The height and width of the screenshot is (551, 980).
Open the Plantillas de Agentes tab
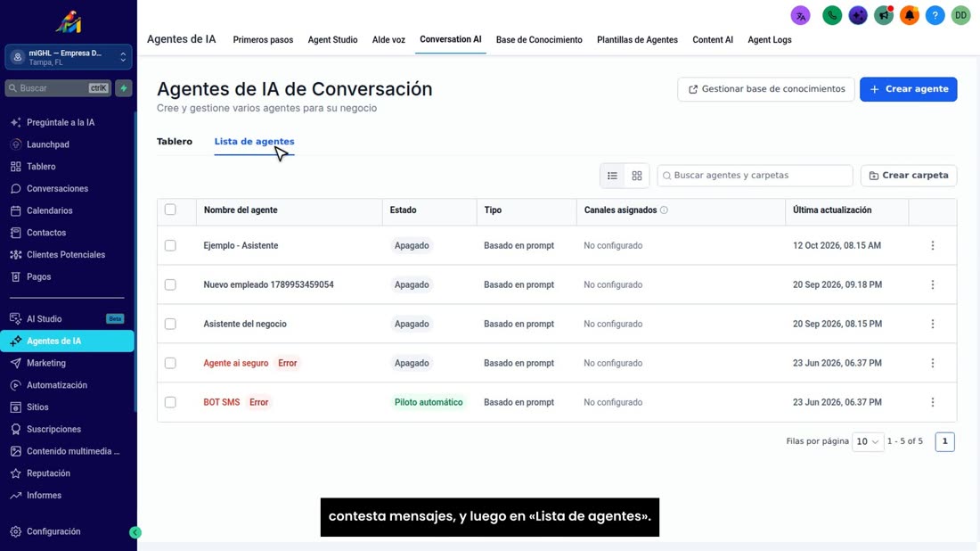(x=638, y=39)
